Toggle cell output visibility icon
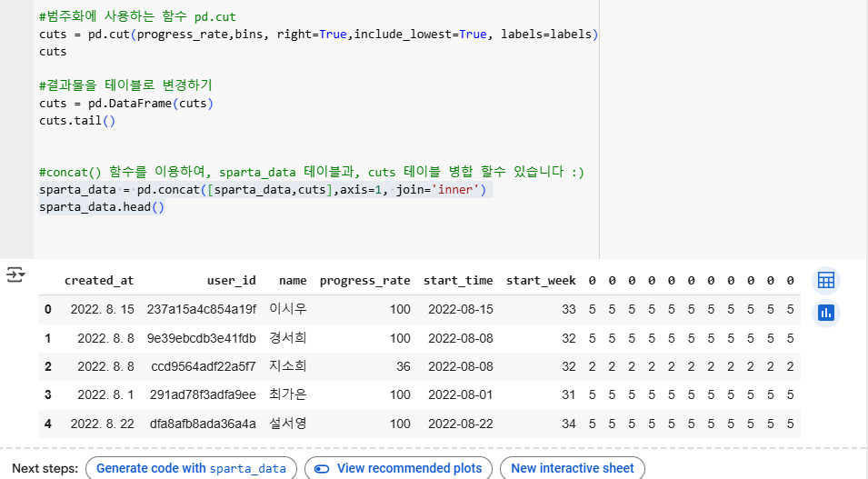The width and height of the screenshot is (868, 479). (x=15, y=274)
